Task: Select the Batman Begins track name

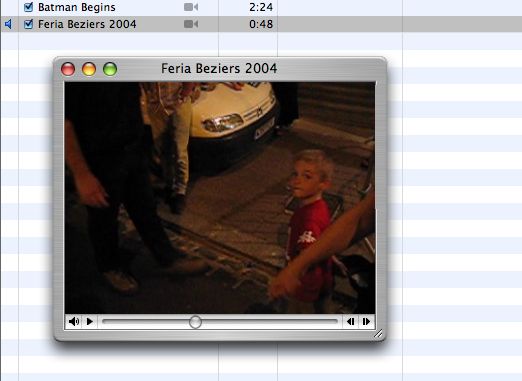Action: coord(77,7)
